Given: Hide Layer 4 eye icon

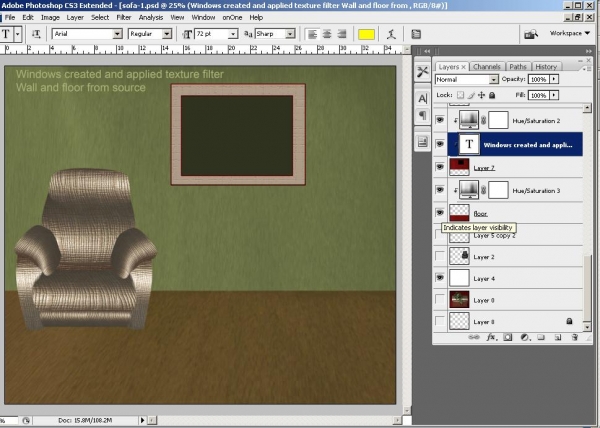Looking at the screenshot, I should [x=440, y=278].
